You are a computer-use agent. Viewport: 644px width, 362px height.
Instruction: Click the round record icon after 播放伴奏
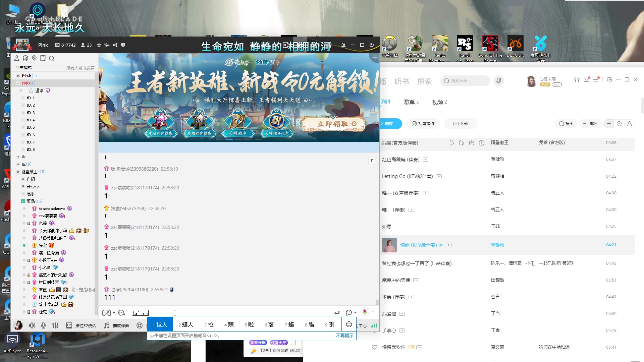140,325
